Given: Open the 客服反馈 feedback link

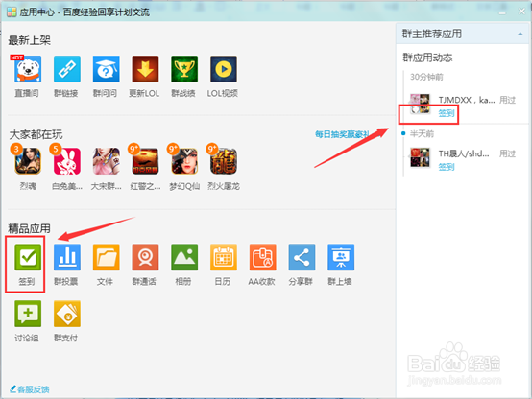Looking at the screenshot, I should 30,389.
